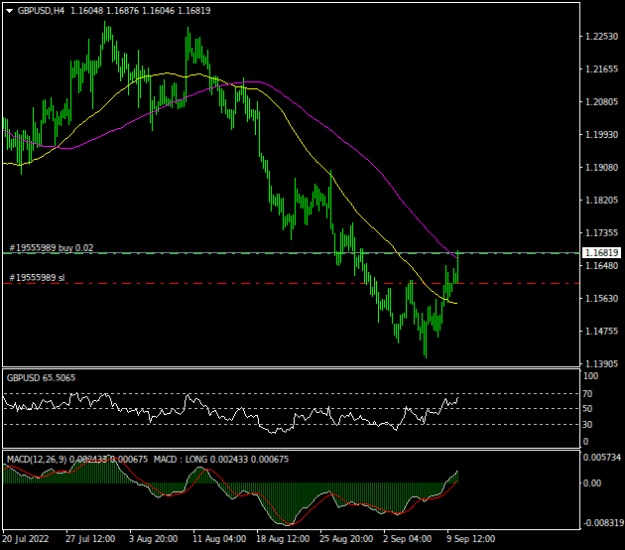Click the 1.17355 price scale label
Screen dimensions: 625x550
tap(601, 233)
